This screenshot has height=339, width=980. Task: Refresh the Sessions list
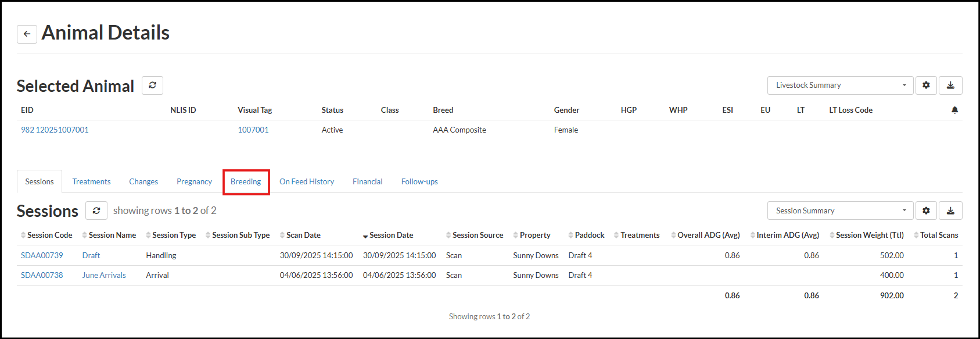(96, 210)
